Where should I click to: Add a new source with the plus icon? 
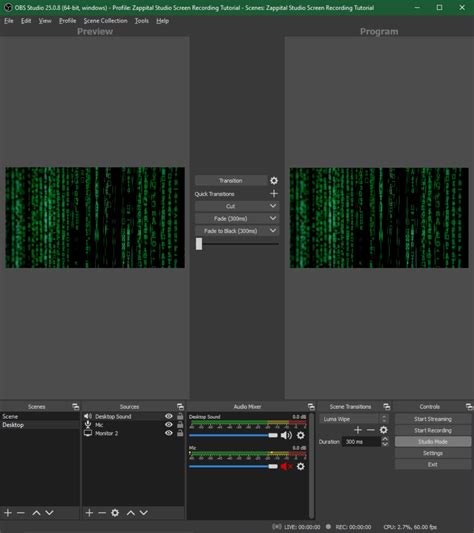(x=89, y=513)
